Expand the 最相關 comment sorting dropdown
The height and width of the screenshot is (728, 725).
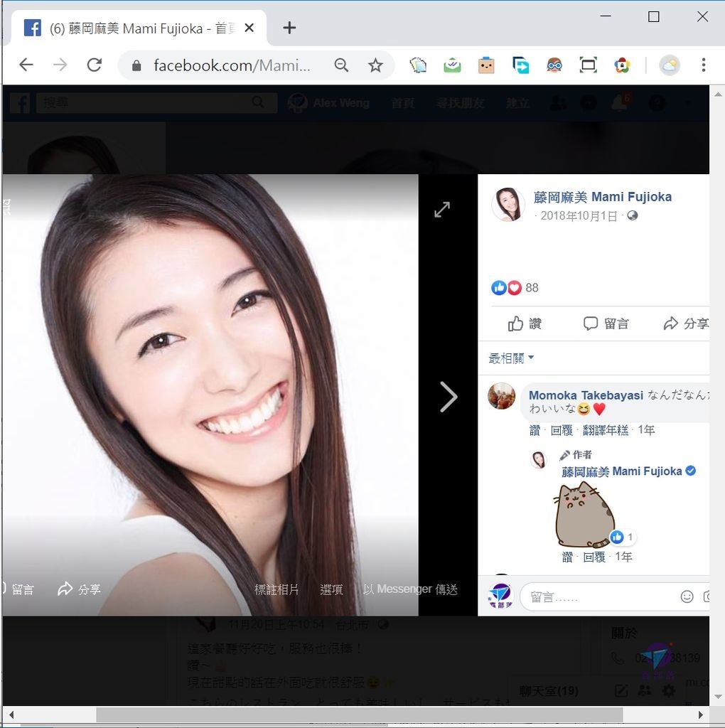[511, 358]
